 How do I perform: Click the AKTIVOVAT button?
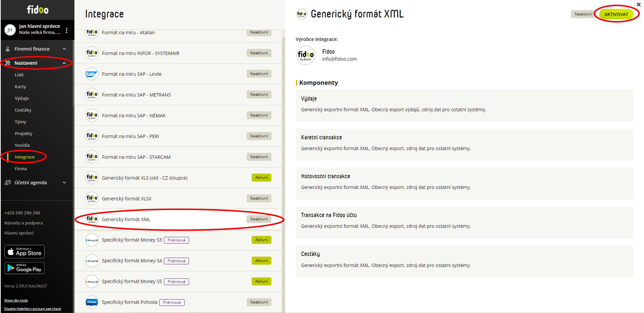point(616,14)
